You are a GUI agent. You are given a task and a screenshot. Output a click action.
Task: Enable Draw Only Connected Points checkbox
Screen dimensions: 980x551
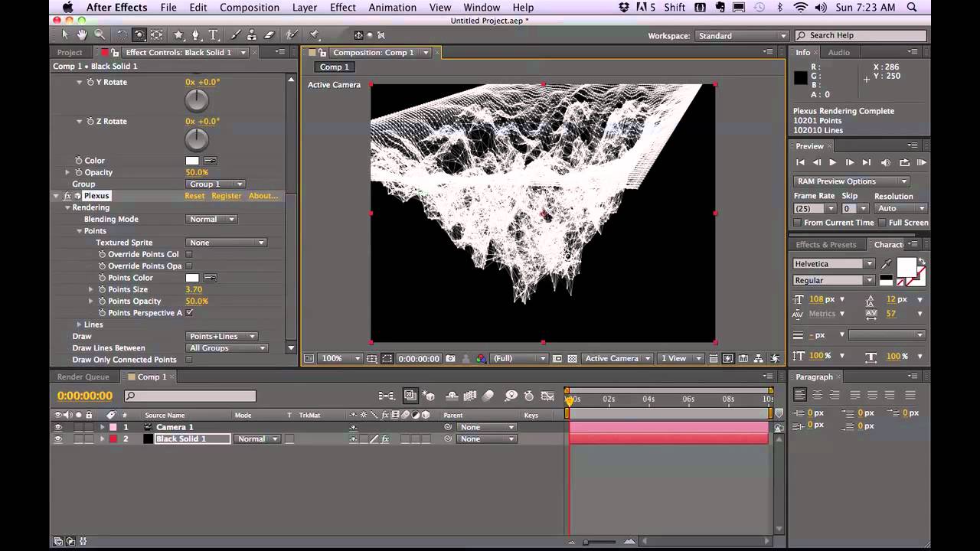(x=189, y=360)
